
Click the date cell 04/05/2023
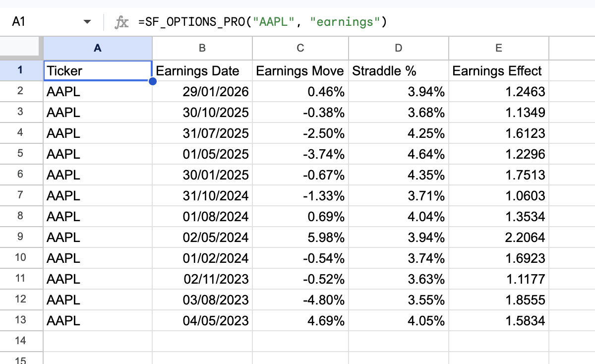(202, 320)
